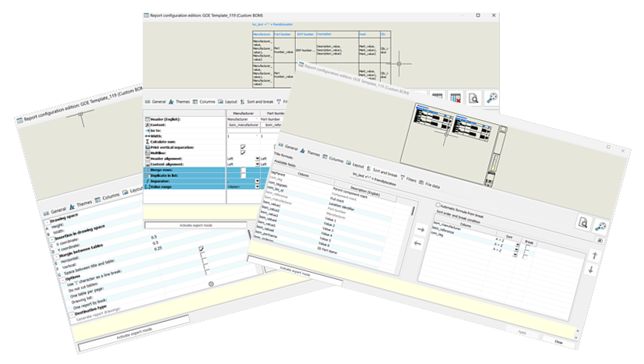Collapse Insertion in drawing space section

click(52, 239)
